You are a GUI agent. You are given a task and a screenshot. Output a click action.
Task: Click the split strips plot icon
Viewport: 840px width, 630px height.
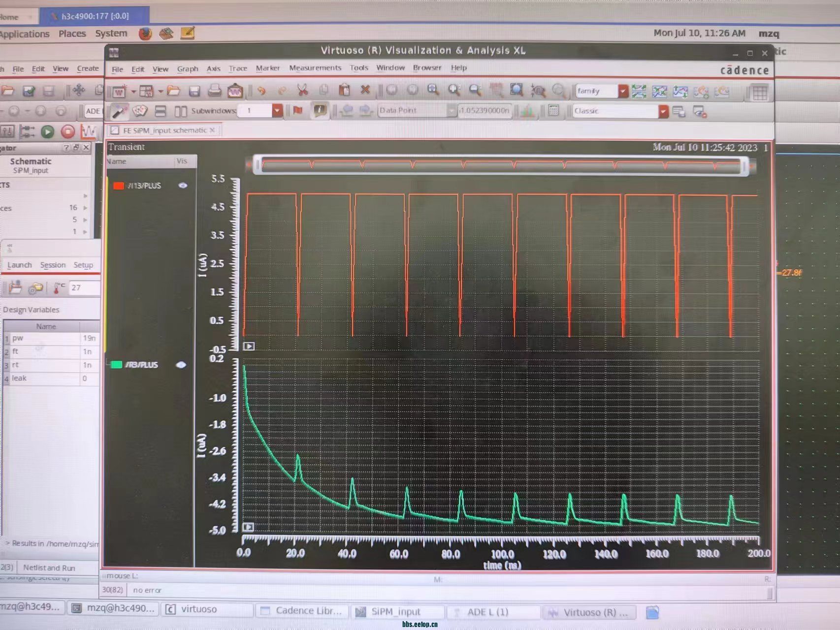click(x=639, y=91)
